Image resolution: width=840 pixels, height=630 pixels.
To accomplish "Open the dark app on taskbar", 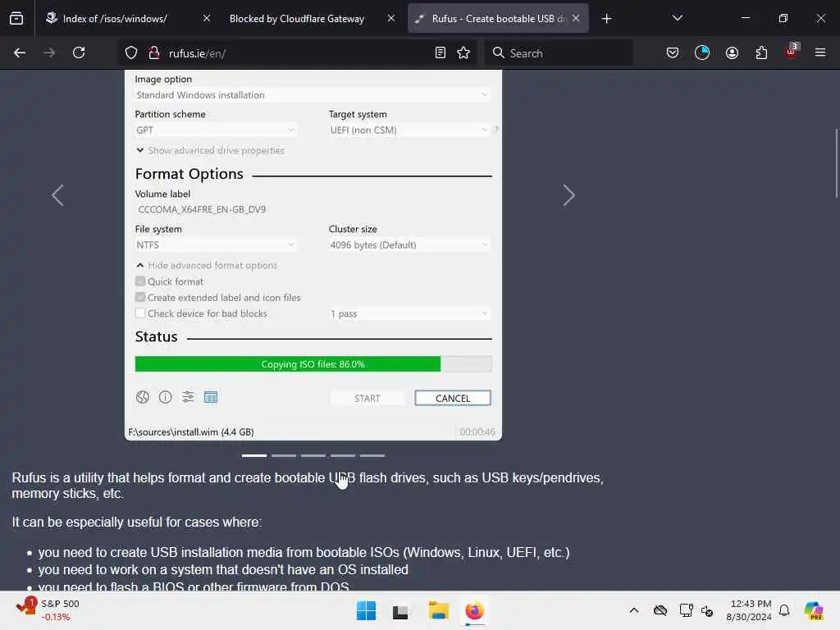I will click(400, 612).
